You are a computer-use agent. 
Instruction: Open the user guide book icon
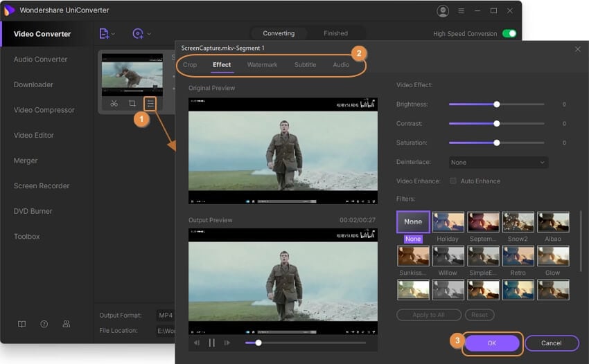(21, 324)
